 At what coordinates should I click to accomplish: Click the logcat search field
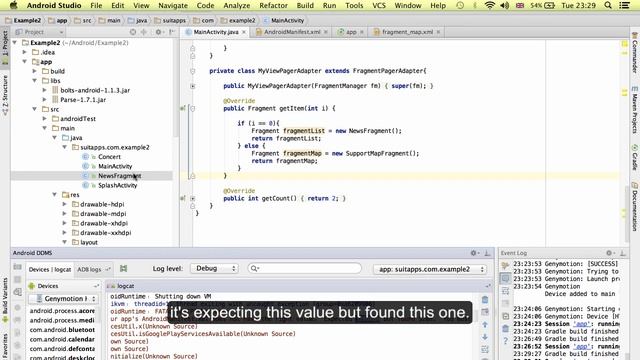tap(304, 268)
